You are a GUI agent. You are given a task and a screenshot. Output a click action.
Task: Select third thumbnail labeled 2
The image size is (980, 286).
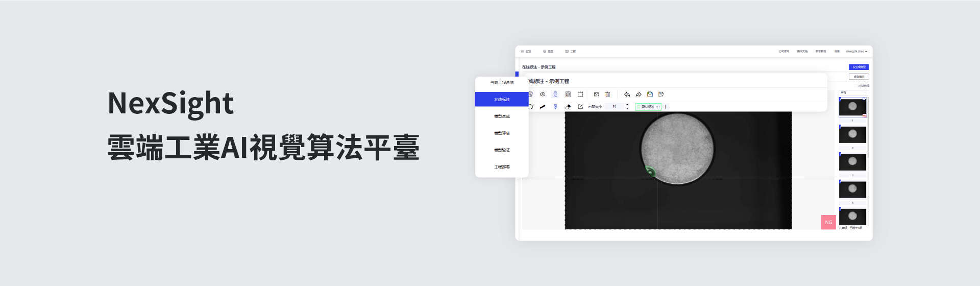click(x=852, y=162)
